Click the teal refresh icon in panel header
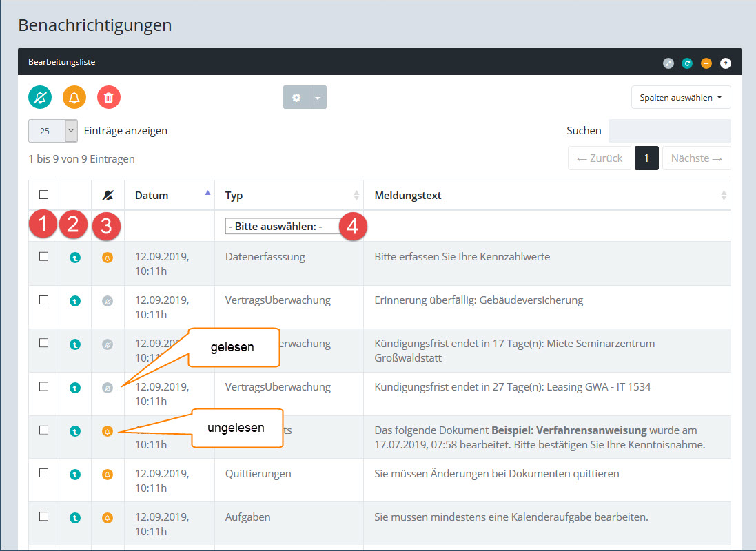Viewport: 756px width, 551px height. (x=687, y=63)
